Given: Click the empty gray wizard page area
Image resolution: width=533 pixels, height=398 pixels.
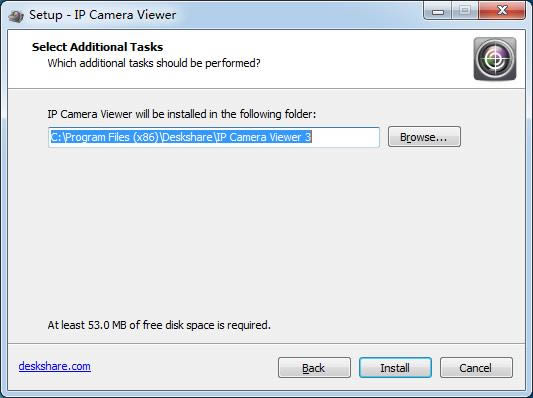Looking at the screenshot, I should [266, 231].
